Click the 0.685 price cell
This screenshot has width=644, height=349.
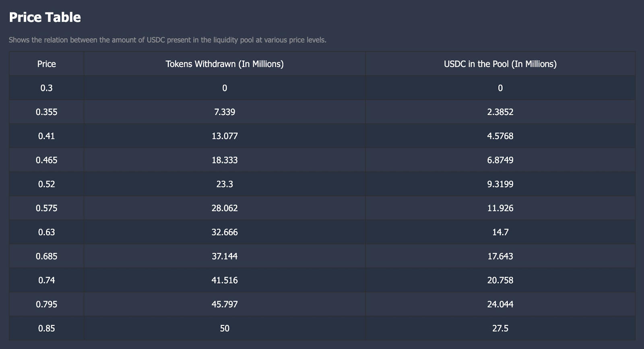click(x=47, y=256)
